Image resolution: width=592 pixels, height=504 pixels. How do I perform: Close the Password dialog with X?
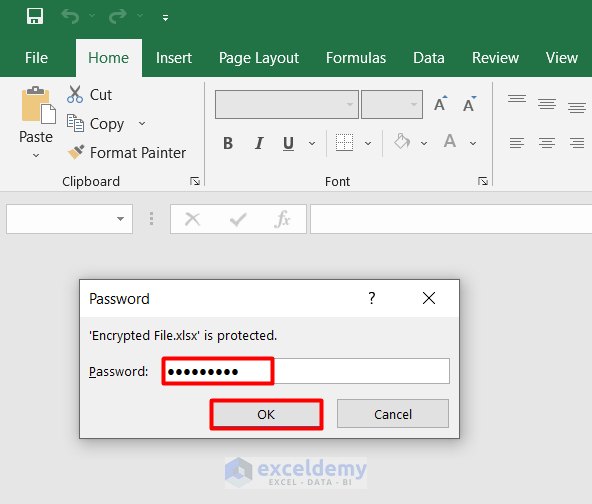coord(429,298)
